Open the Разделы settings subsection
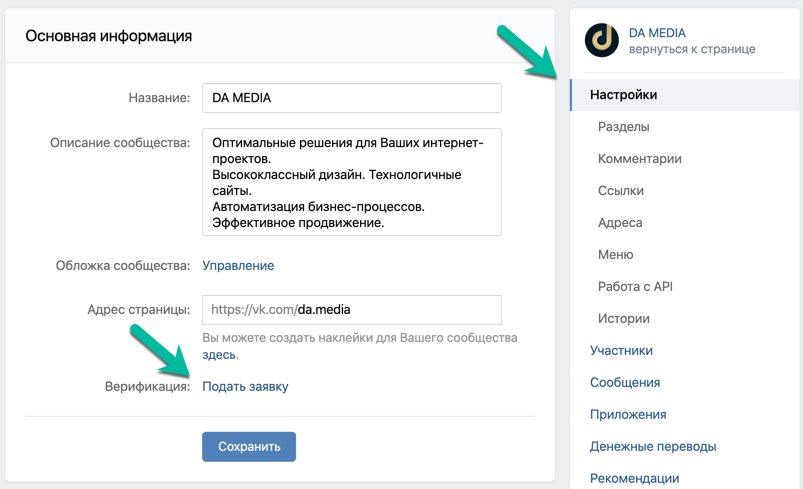This screenshot has height=489, width=803. [623, 126]
